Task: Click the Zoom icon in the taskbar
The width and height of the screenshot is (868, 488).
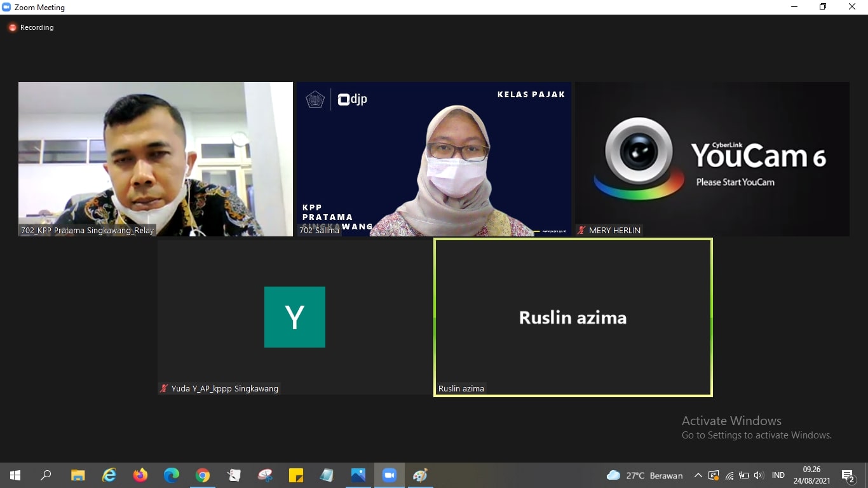Action: pos(389,475)
